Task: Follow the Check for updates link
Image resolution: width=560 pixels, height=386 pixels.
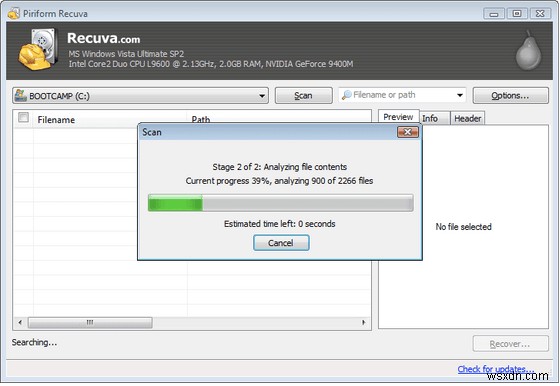Action: 496,369
